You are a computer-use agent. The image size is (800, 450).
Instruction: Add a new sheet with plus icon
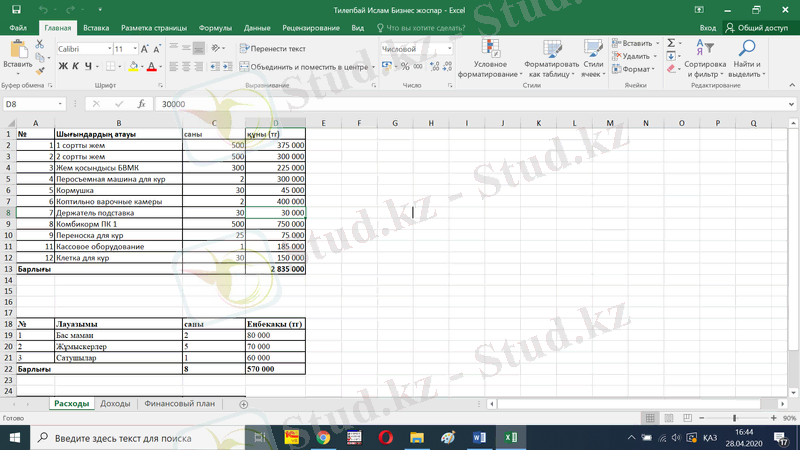(x=243, y=405)
